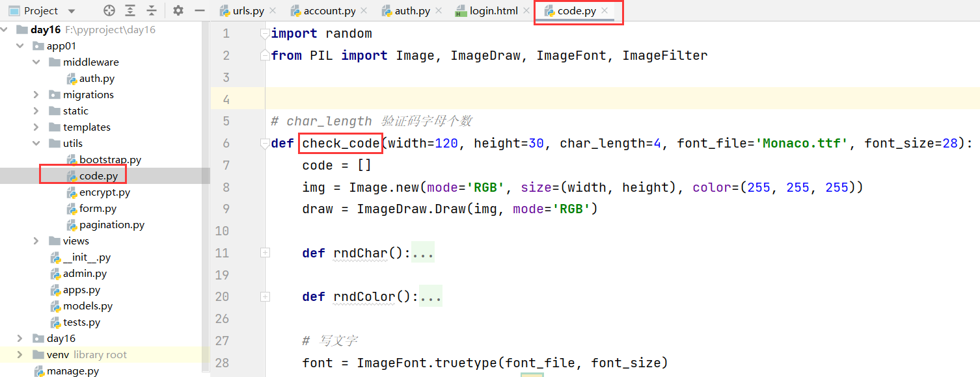Expand the folded rndColor function
Viewport: 980px width, 377px height.
pos(265,297)
